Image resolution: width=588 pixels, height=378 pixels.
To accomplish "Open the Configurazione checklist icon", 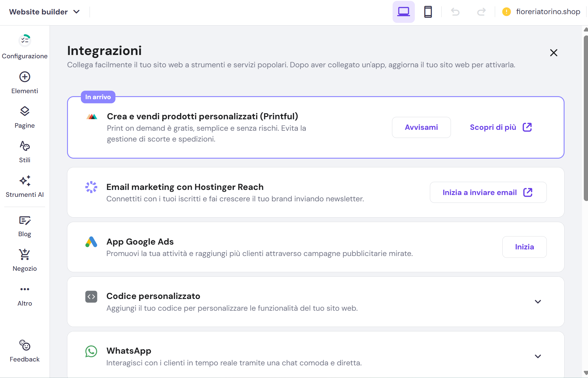I will 25,41.
